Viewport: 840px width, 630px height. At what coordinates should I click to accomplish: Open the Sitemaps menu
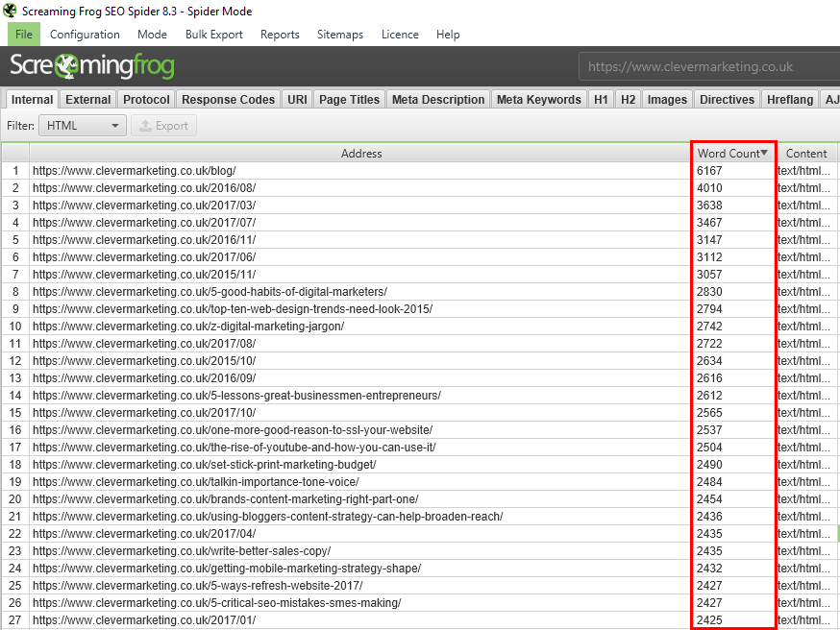[339, 35]
